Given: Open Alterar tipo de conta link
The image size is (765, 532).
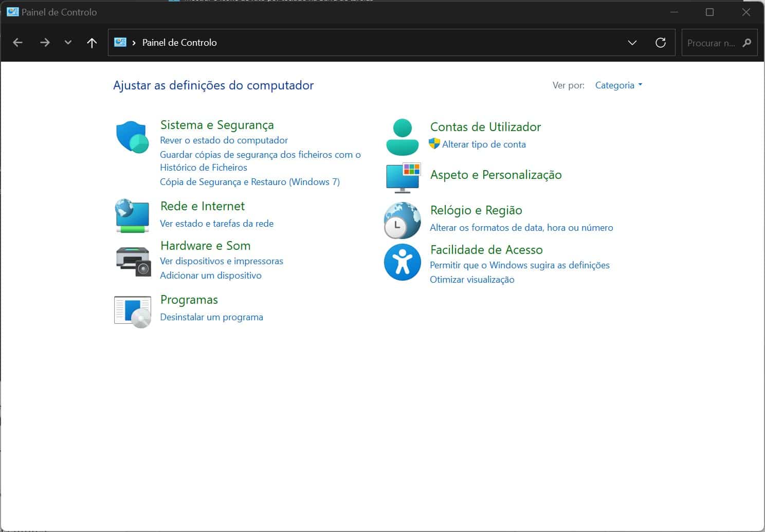Looking at the screenshot, I should tap(483, 144).
